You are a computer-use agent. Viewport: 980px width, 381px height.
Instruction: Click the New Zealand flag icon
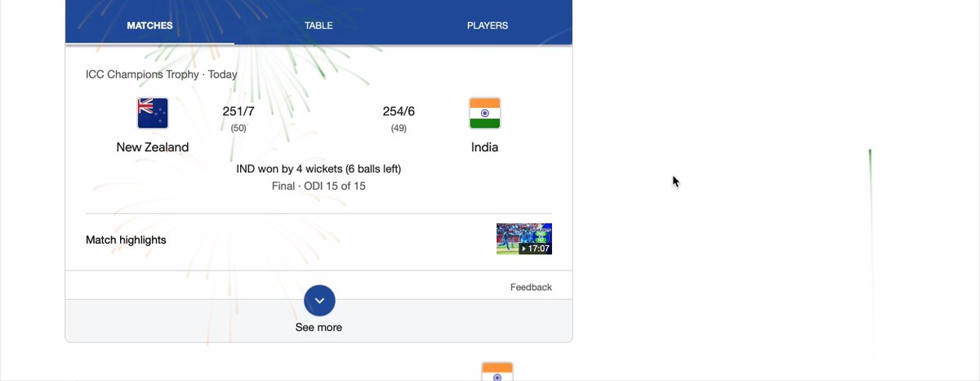click(153, 113)
